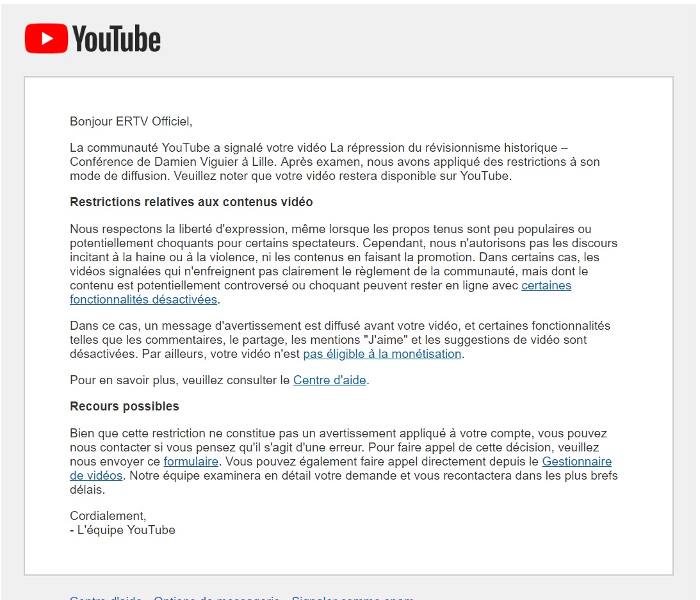The height and width of the screenshot is (600, 700).
Task: Open the "fonctionnalités désactivées" link
Action: 143,300
